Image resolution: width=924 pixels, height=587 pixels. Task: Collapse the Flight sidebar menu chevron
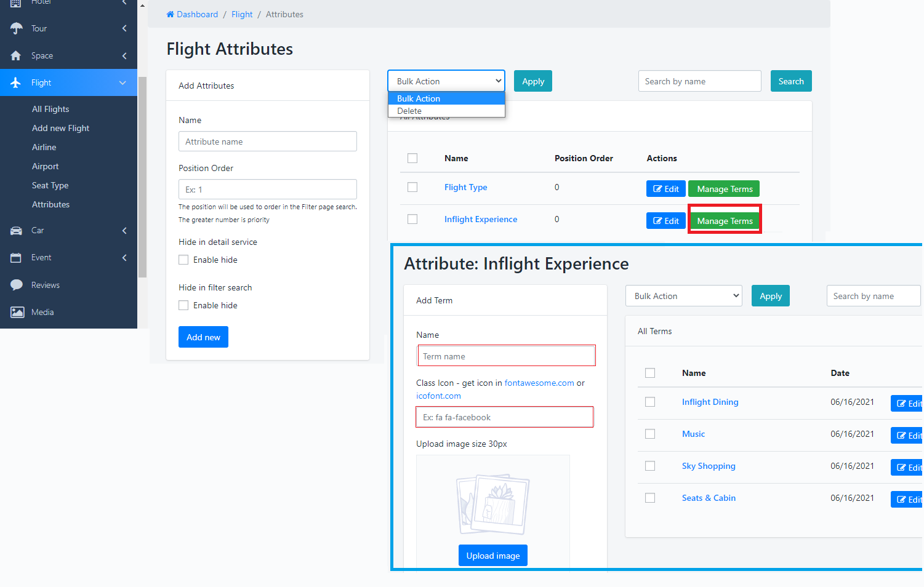pos(123,82)
